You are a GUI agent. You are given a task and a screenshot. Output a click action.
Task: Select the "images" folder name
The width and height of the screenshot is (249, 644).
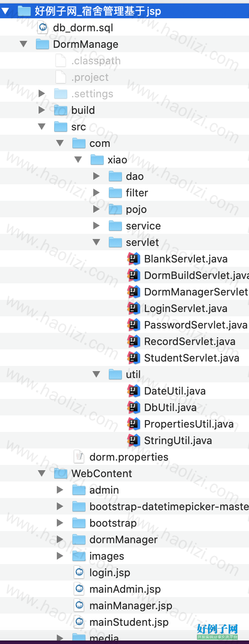click(107, 557)
